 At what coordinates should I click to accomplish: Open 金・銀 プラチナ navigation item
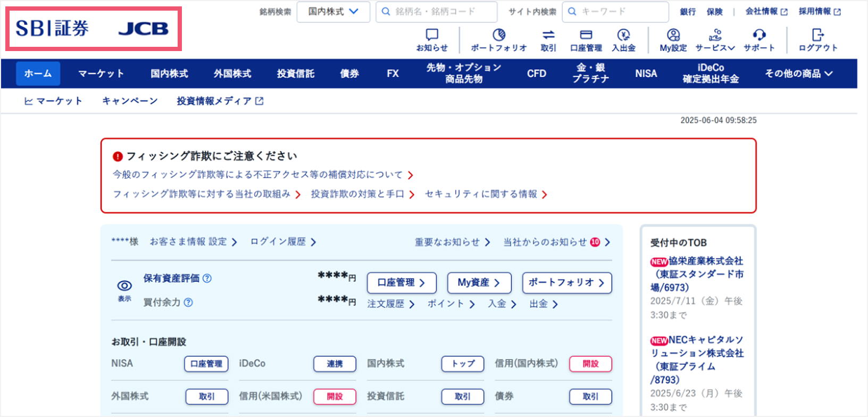(591, 73)
